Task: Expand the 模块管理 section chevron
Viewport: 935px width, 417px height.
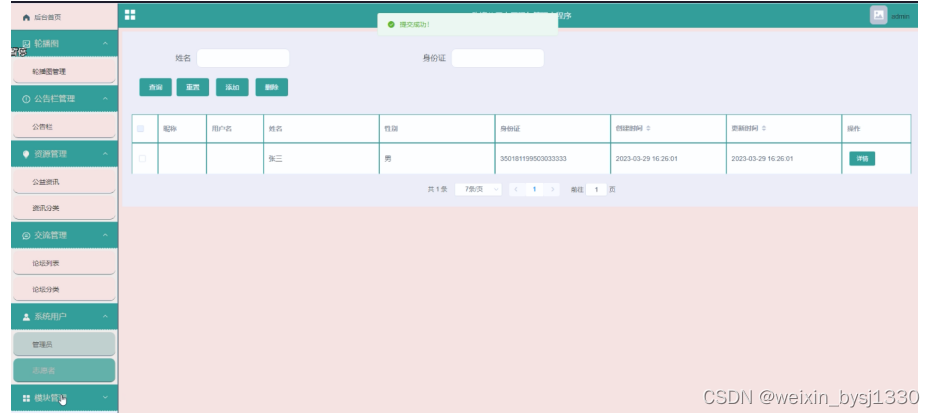Action: [x=106, y=398]
